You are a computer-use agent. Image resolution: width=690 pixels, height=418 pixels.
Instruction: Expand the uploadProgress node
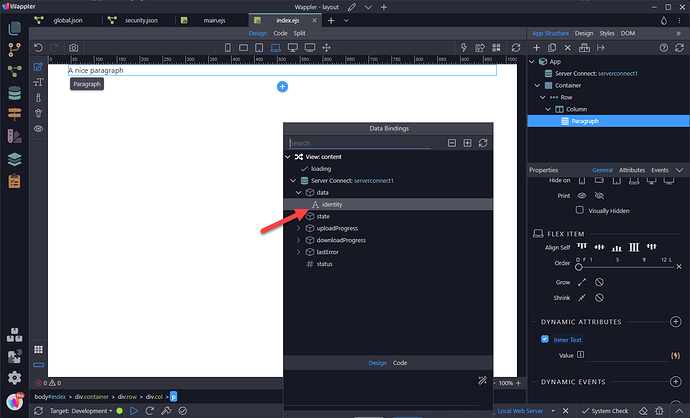tap(298, 228)
